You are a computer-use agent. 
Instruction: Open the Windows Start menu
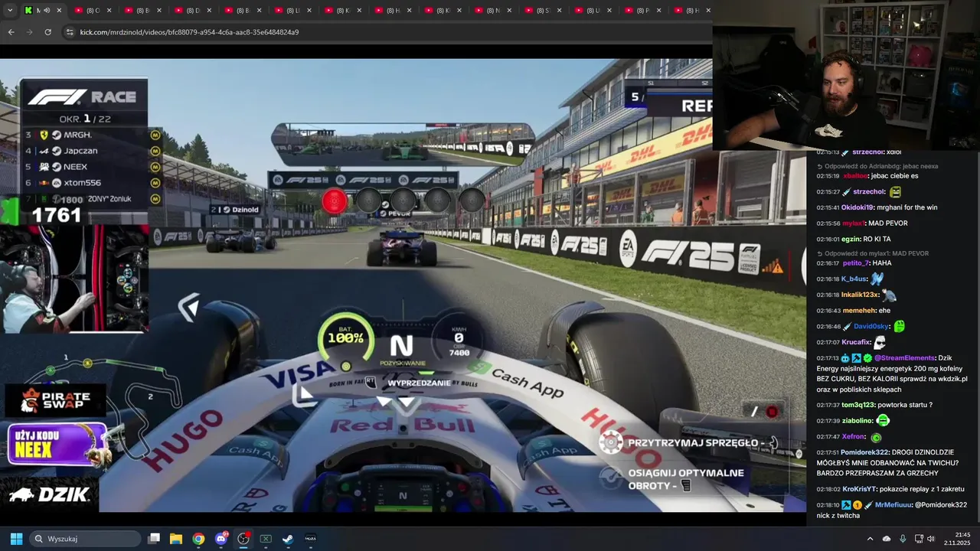pos(16,539)
